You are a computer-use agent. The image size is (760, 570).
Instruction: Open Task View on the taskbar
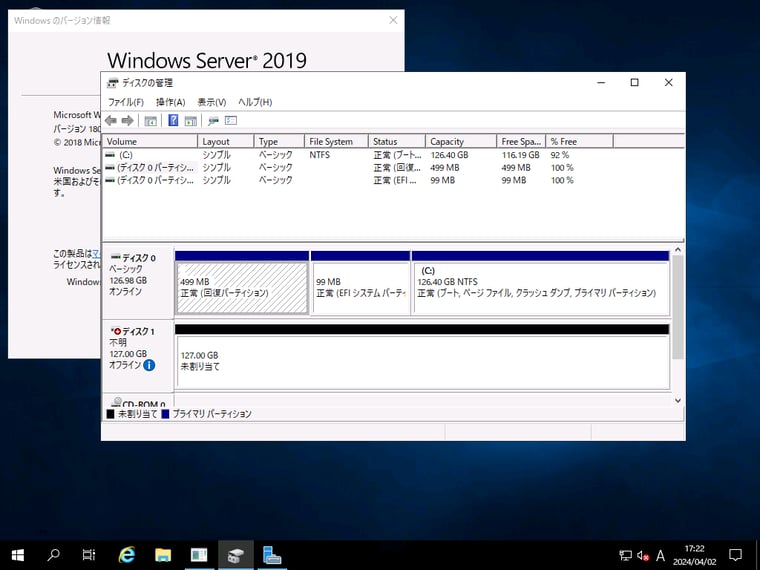pos(89,555)
